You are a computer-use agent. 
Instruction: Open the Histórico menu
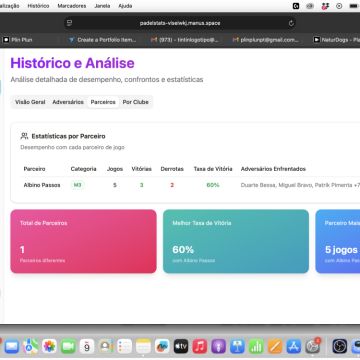pyautogui.click(x=38, y=6)
